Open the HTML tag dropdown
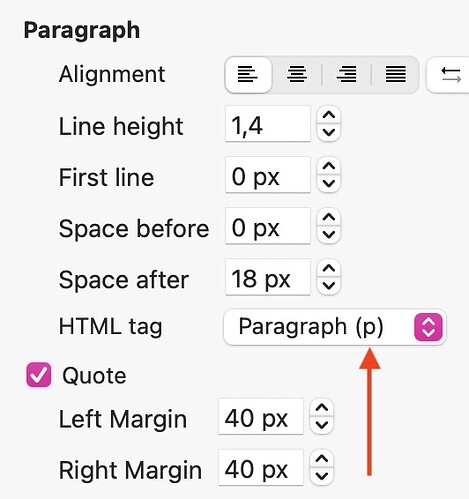 (x=335, y=327)
